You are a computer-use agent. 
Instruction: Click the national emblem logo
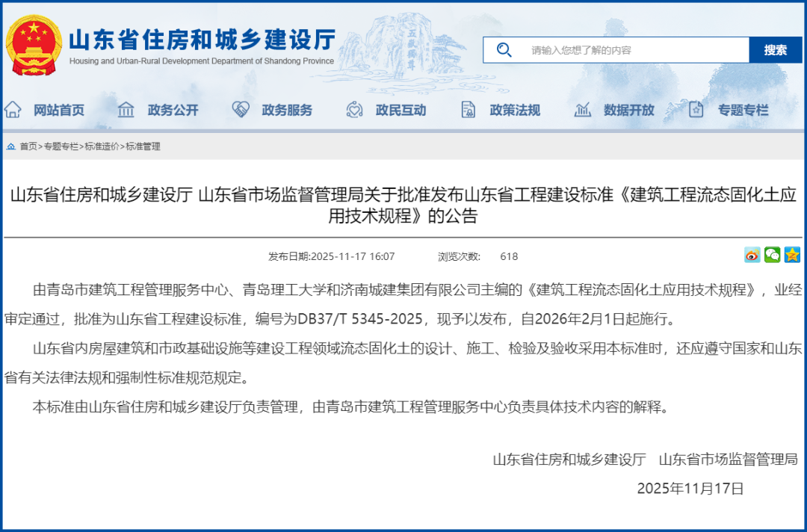(x=34, y=44)
